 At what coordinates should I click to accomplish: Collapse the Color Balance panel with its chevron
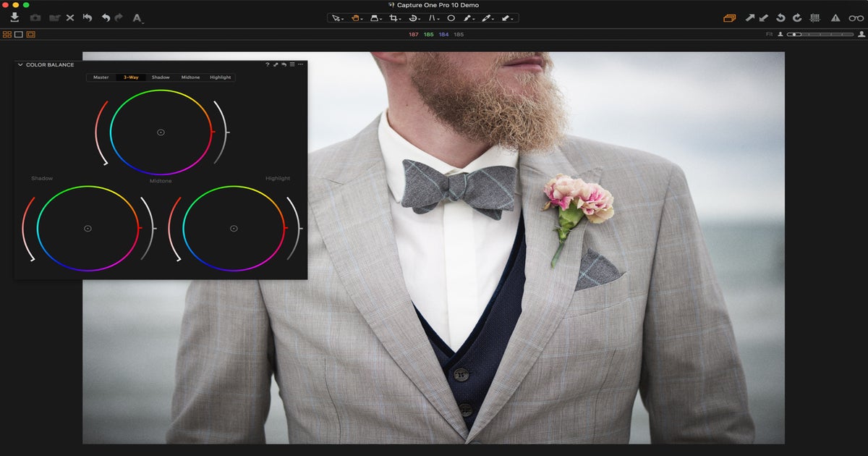[20, 64]
